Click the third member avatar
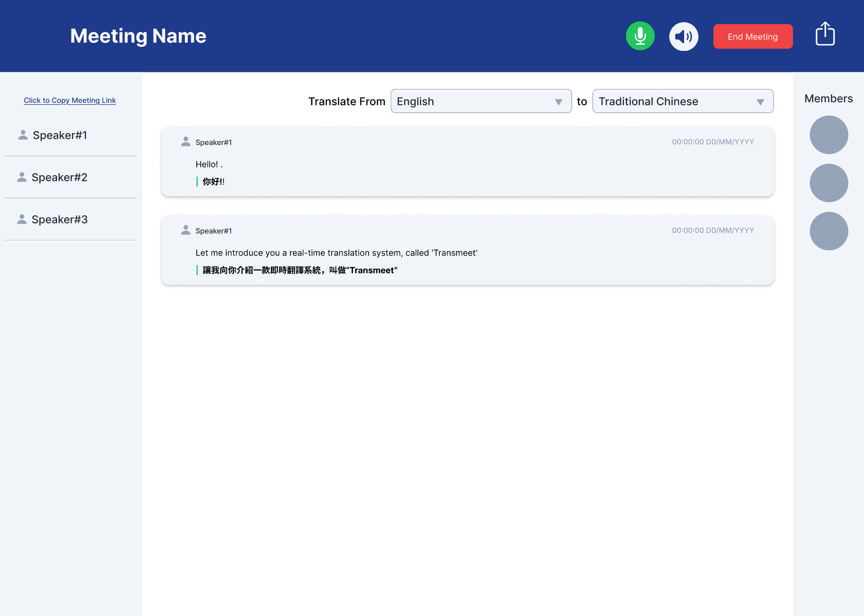864x616 pixels. coord(829,231)
